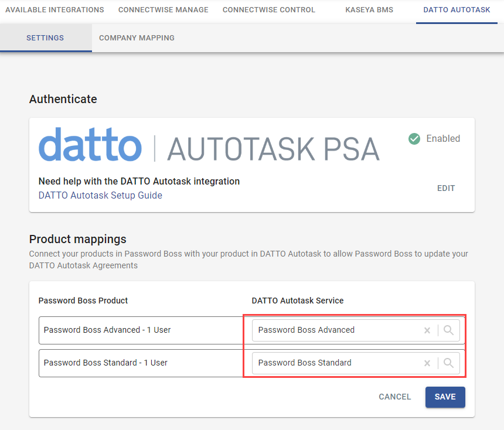Open the Password Boss Standard service combo box
The width and height of the screenshot is (504, 430).
point(356,363)
